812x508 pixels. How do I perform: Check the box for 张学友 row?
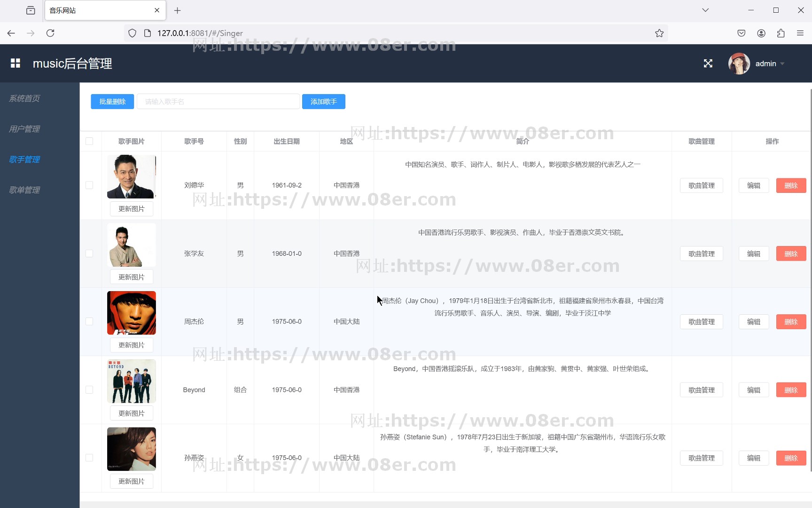point(89,254)
